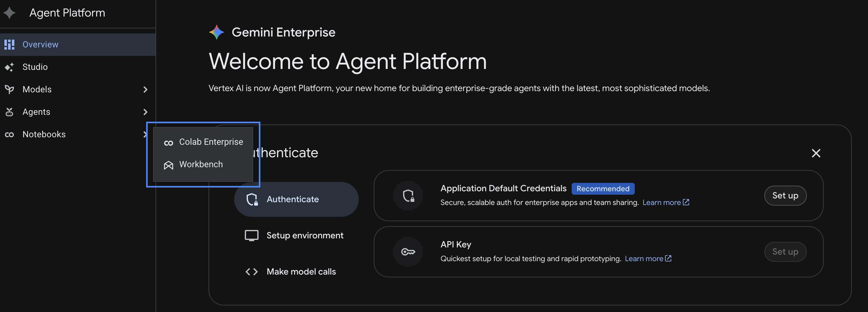
Task: Close the Authenticate setup panel
Action: click(816, 153)
